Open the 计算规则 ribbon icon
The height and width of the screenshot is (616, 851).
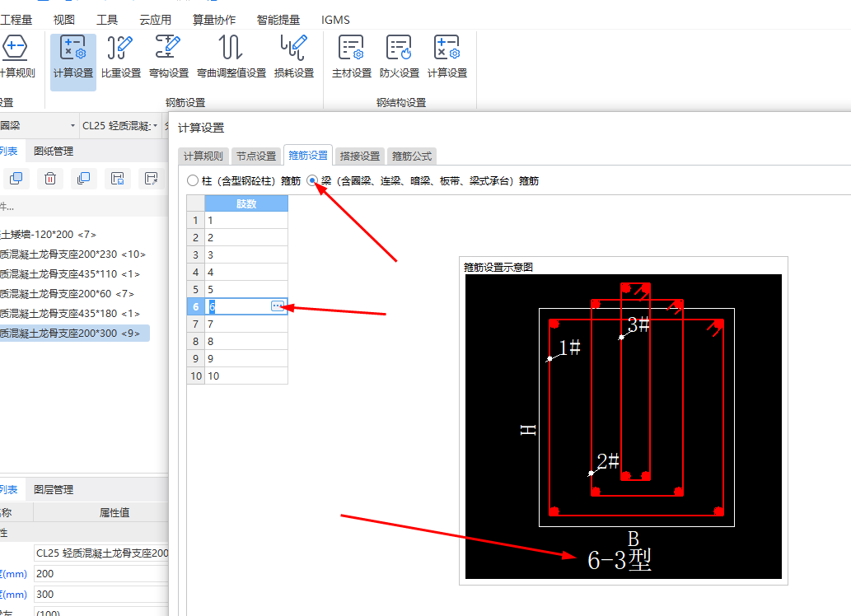tap(16, 57)
